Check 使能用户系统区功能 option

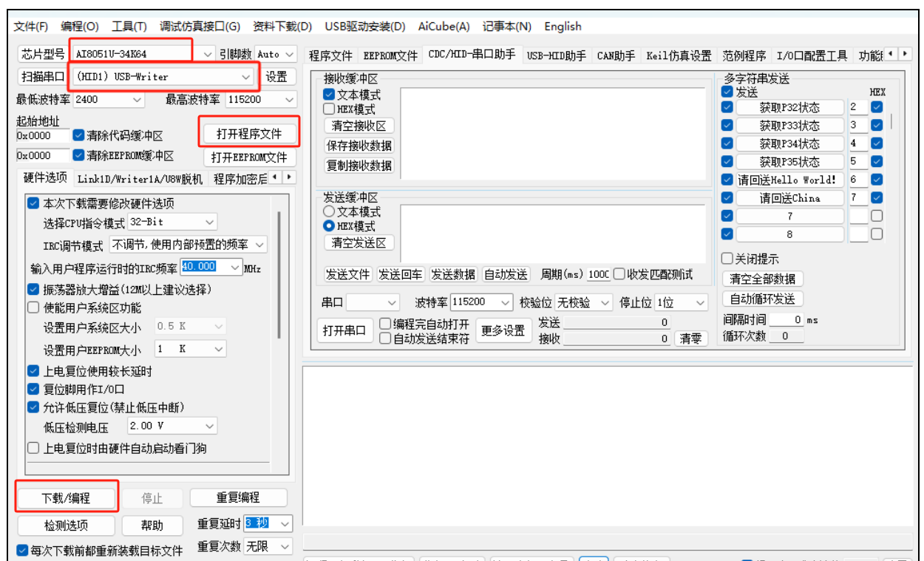point(34,307)
